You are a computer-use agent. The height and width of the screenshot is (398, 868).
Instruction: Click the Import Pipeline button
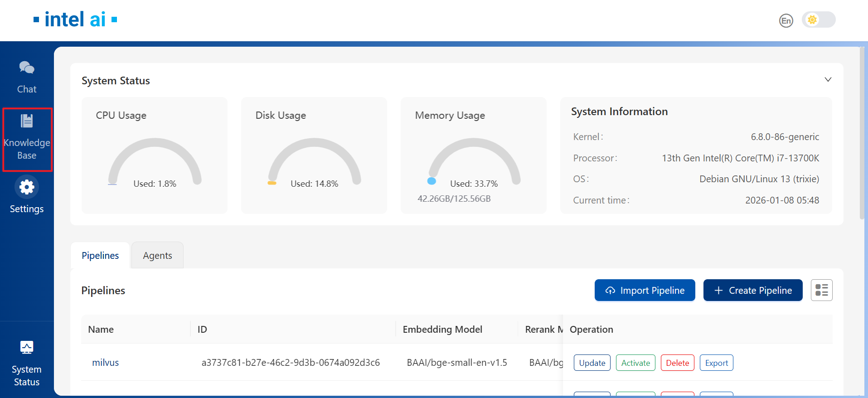645,290
